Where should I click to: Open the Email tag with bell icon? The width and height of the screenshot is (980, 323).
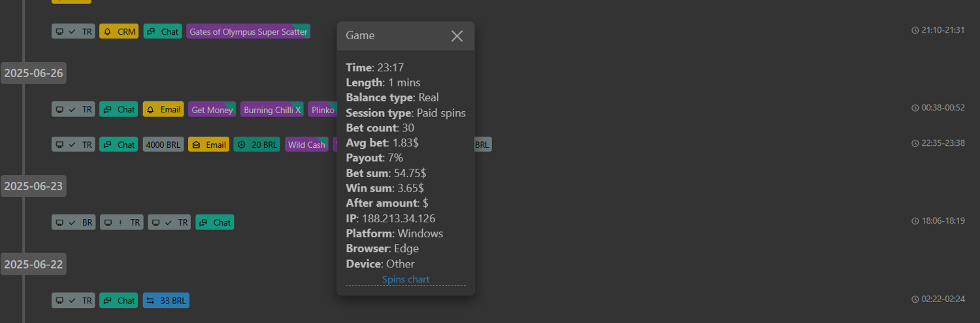click(x=163, y=110)
